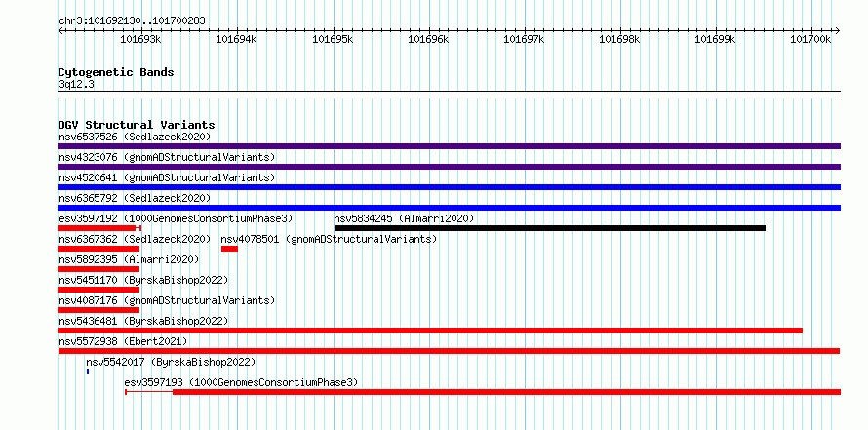
Task: Select the blue nsv4520641 variant bar
Action: [449, 187]
